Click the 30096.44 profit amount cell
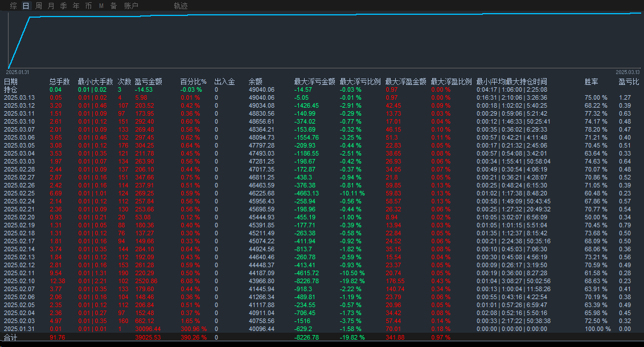 pyautogui.click(x=148, y=329)
